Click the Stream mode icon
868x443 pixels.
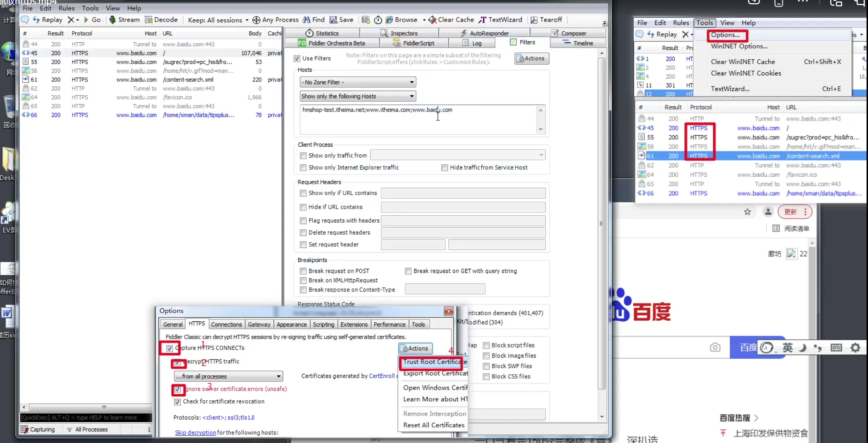(113, 20)
